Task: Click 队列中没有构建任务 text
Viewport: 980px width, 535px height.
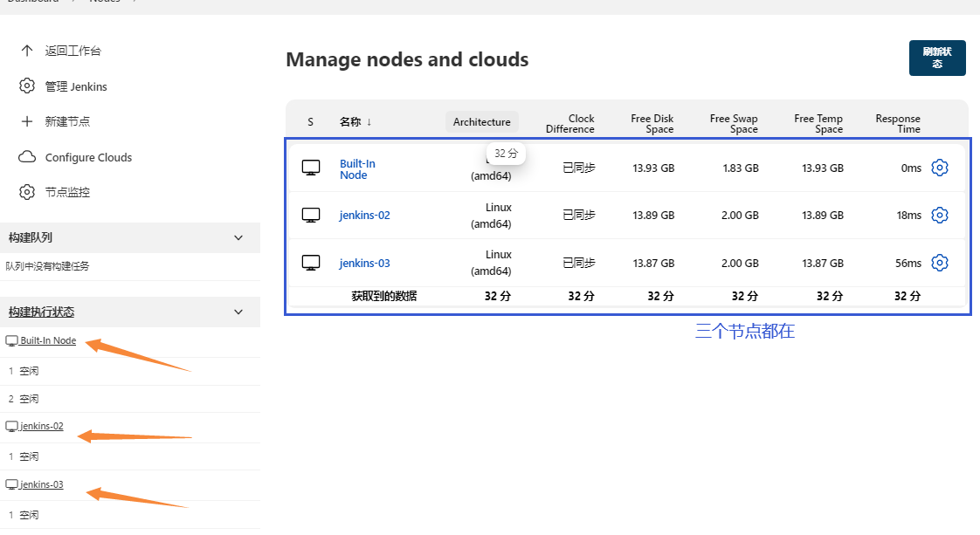Action: click(47, 266)
